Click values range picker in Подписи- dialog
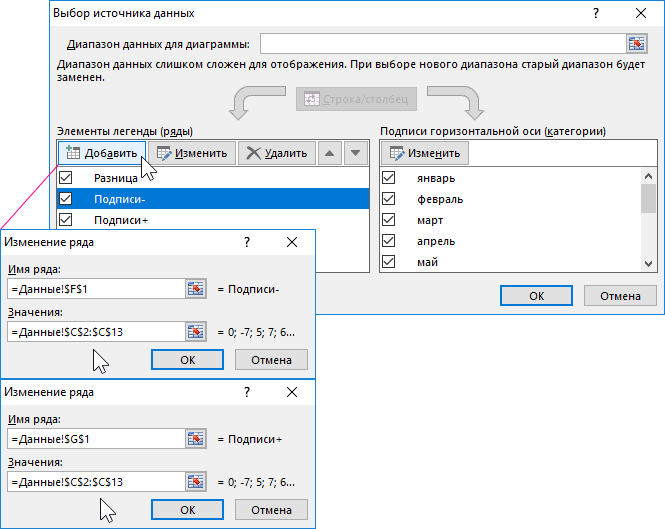 (x=195, y=331)
